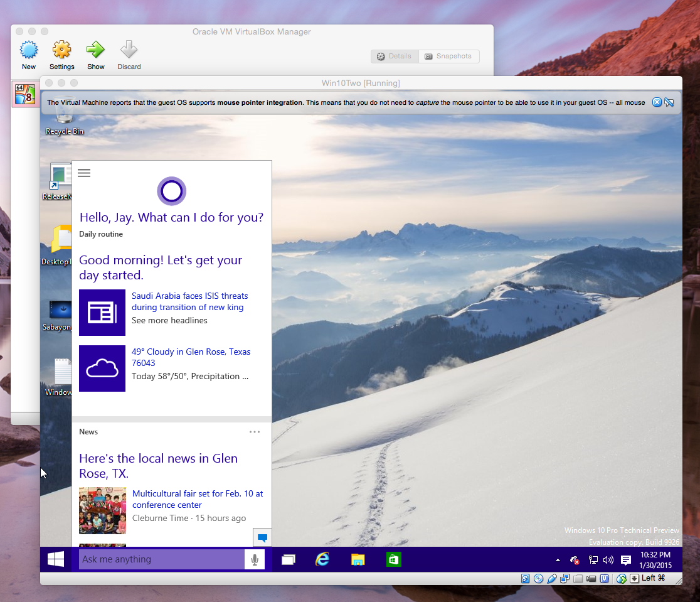Expand the hidden system tray icons
Viewport: 700px width, 602px height.
click(x=558, y=560)
